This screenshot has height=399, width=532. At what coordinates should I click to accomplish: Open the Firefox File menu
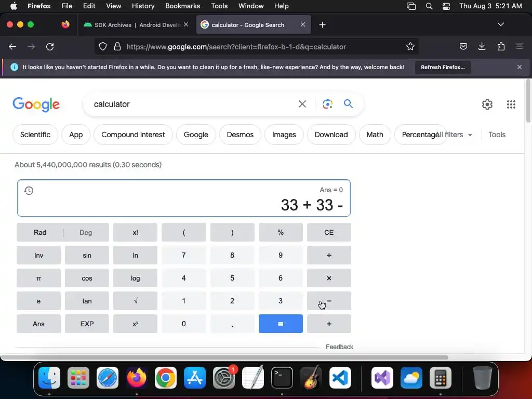[66, 6]
